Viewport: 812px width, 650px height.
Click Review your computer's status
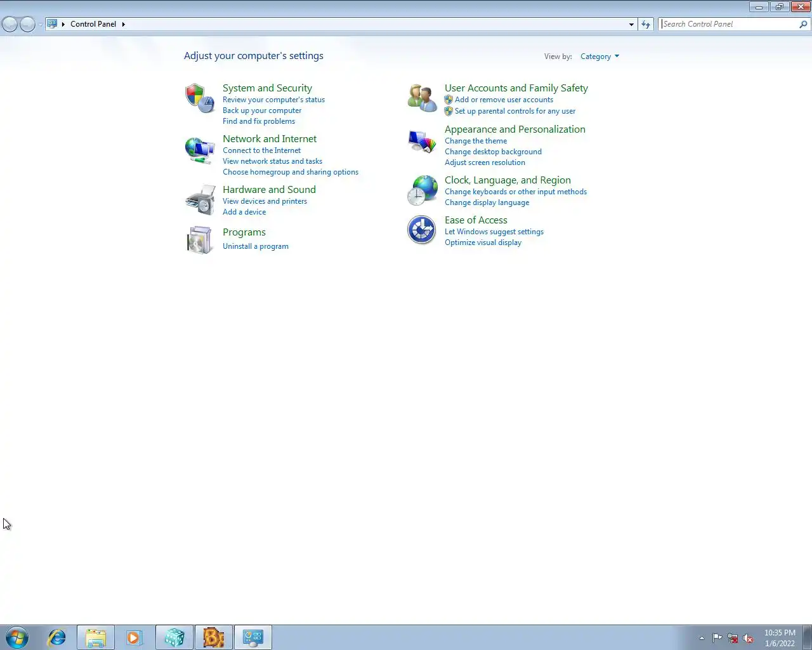click(x=273, y=100)
